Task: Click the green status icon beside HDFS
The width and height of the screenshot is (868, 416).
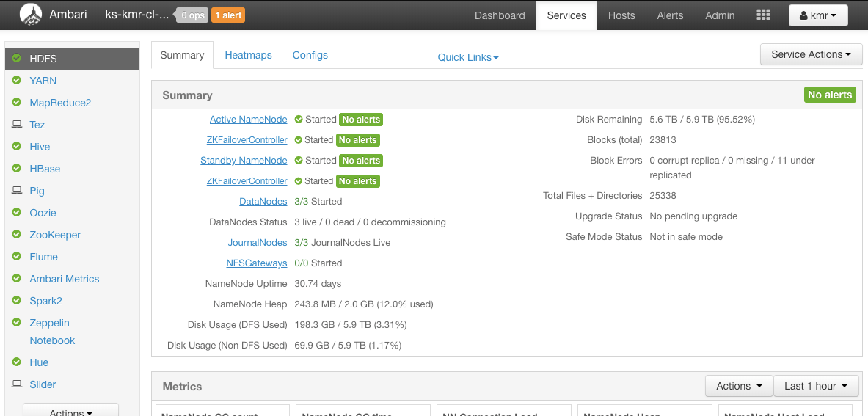Action: (x=17, y=58)
